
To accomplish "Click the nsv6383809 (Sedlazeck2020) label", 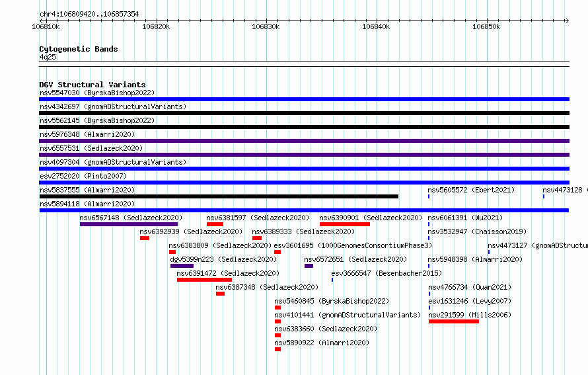I will (x=220, y=245).
